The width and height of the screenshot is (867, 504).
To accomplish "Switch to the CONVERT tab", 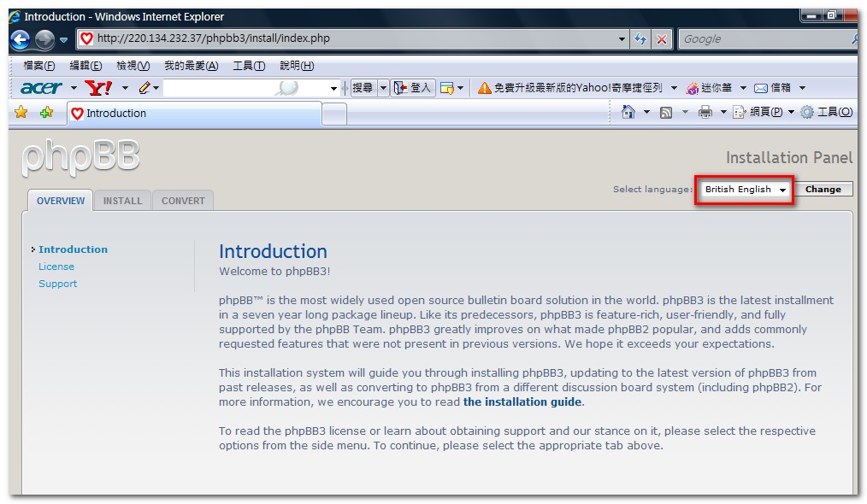I will point(183,201).
